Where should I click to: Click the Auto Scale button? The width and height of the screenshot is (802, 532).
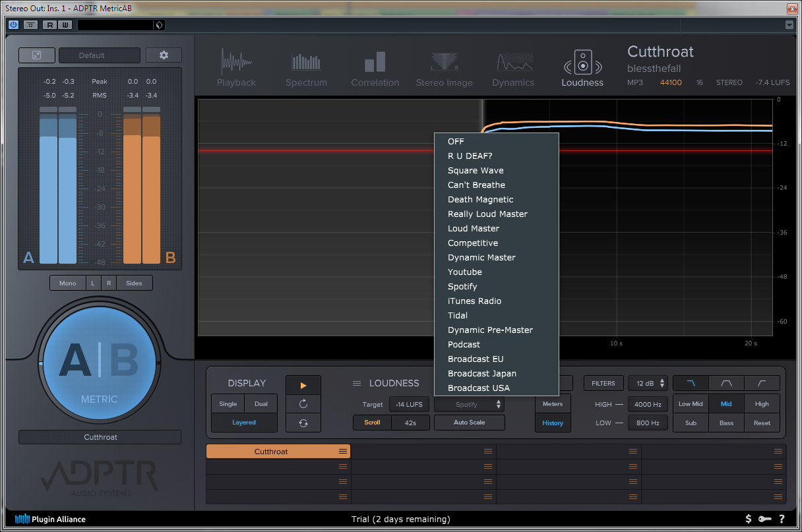tap(470, 423)
